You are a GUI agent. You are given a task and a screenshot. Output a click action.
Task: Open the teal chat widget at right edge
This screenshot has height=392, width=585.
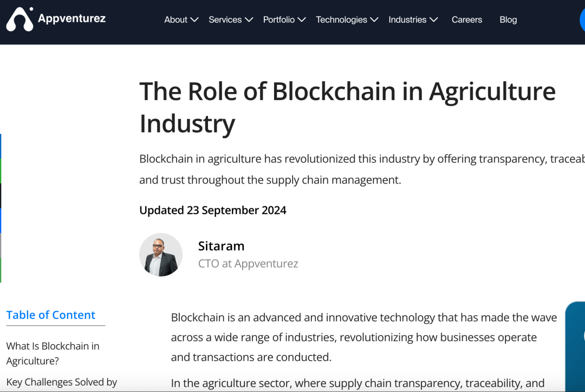pos(575,347)
